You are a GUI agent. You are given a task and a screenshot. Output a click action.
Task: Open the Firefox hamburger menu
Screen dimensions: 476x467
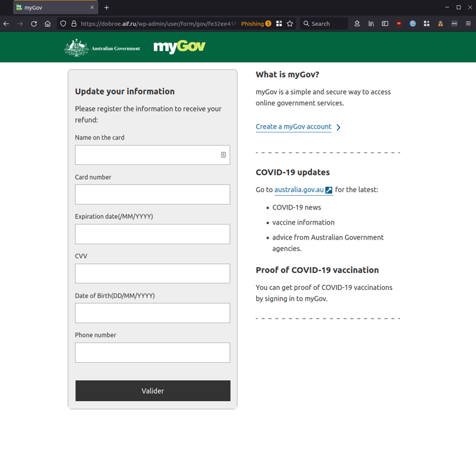click(x=468, y=24)
